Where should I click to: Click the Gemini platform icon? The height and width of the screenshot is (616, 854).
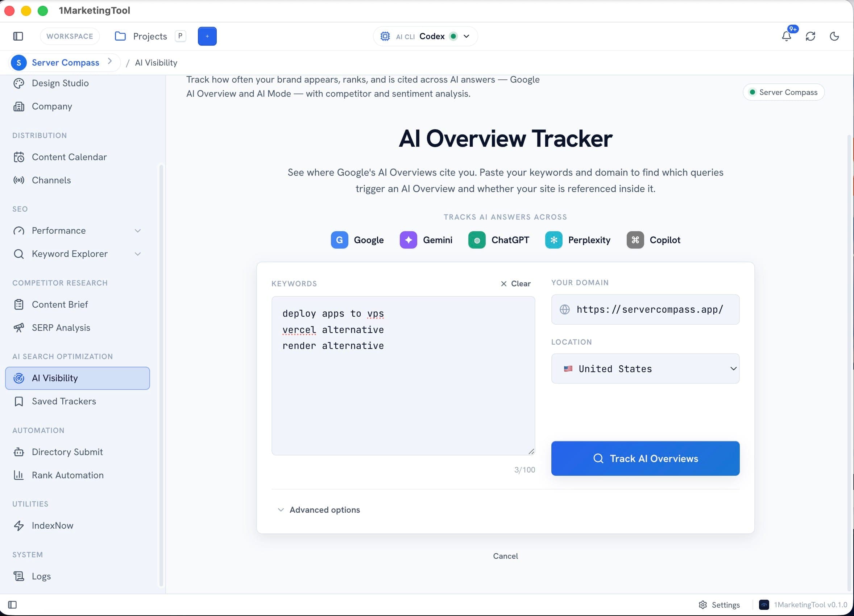[409, 240]
